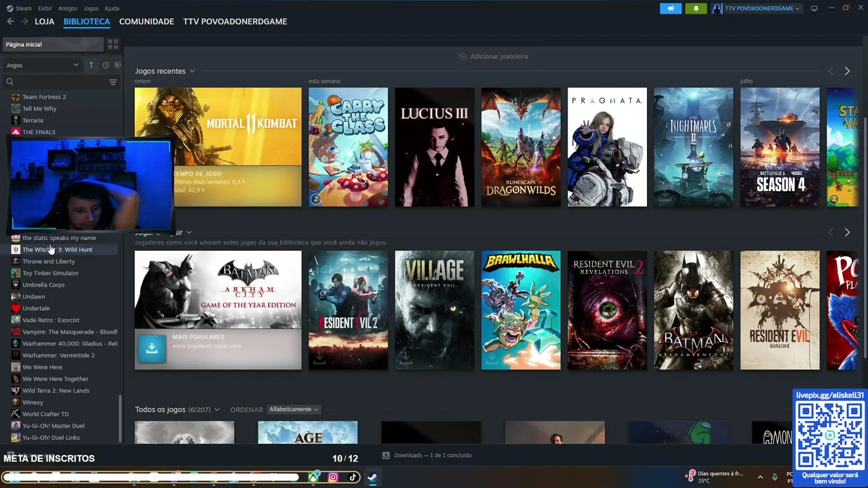Select the BIBLIOTECA tab
Screen dimensions: 868x488
click(x=87, y=22)
